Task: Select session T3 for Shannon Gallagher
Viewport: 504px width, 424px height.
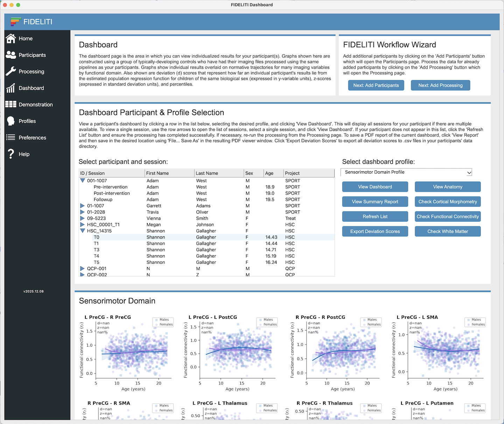Action: pyautogui.click(x=97, y=250)
